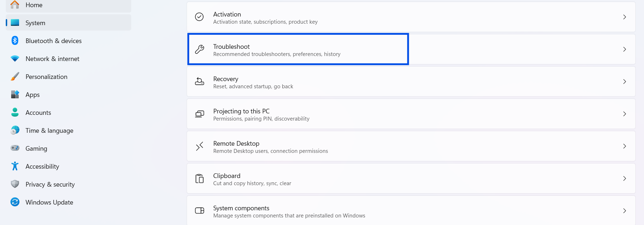
Task: Click the Remote Desktop icon
Action: pyautogui.click(x=200, y=146)
